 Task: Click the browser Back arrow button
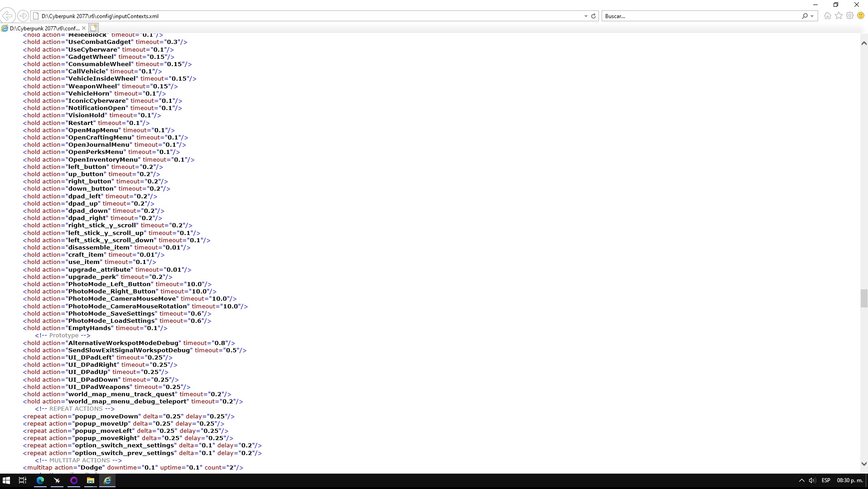8,16
